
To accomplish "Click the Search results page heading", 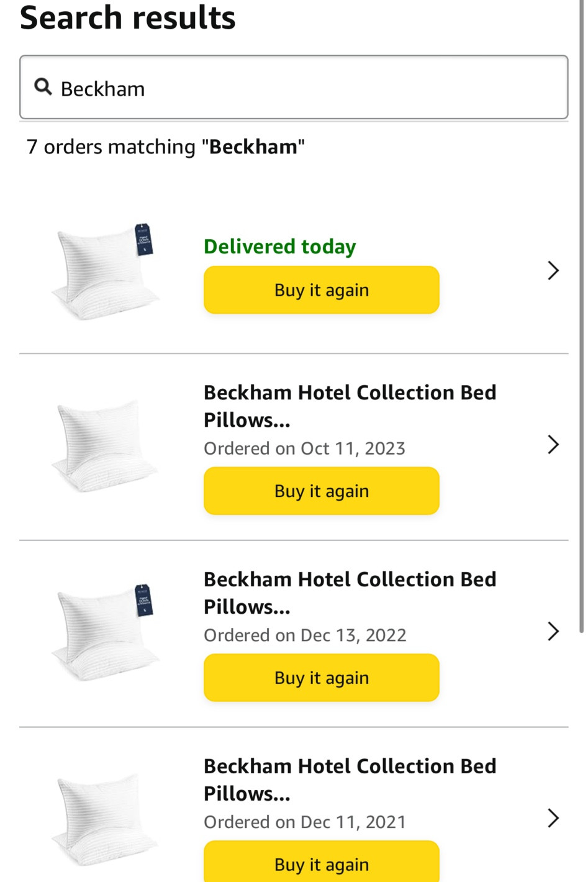I will (127, 17).
